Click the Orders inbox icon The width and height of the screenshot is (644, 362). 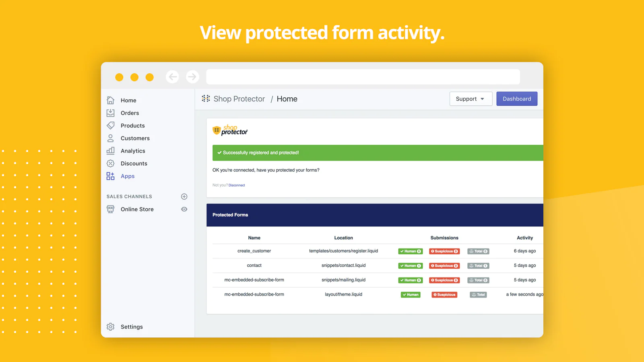click(111, 113)
